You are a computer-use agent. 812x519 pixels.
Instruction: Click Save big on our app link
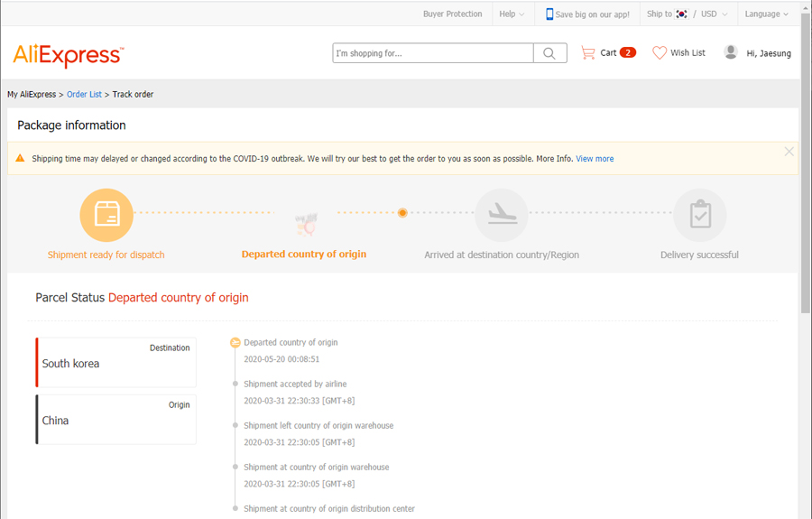pyautogui.click(x=593, y=14)
